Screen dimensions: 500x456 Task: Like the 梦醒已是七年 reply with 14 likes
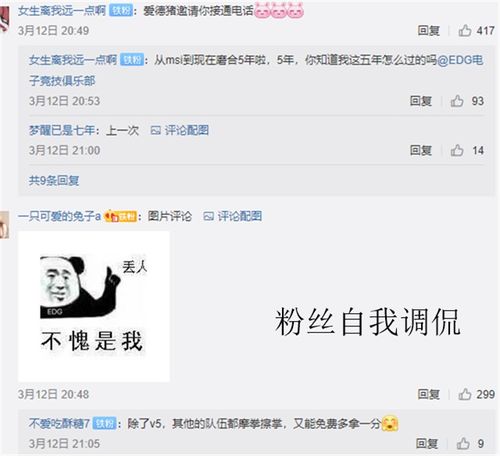[x=457, y=150]
